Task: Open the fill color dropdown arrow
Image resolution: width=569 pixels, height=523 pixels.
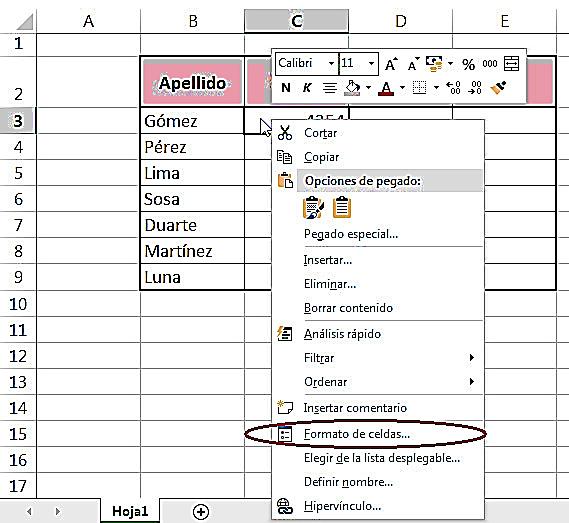Action: pyautogui.click(x=368, y=87)
